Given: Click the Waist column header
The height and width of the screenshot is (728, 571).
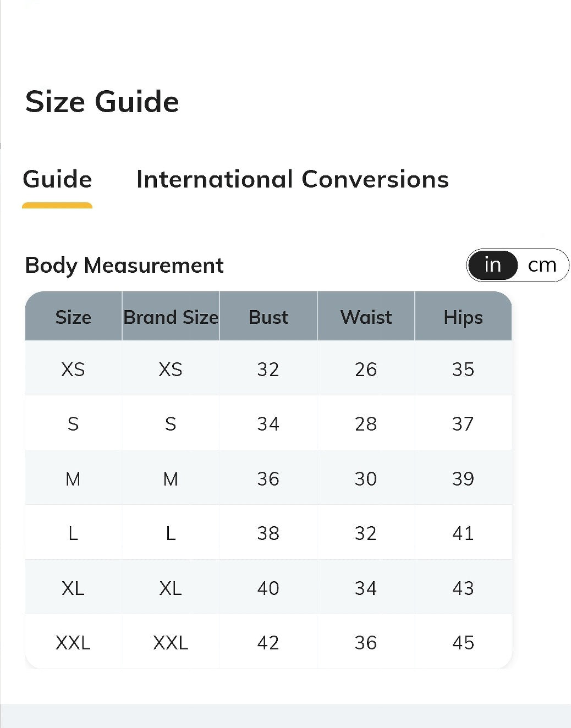Looking at the screenshot, I should click(366, 317).
